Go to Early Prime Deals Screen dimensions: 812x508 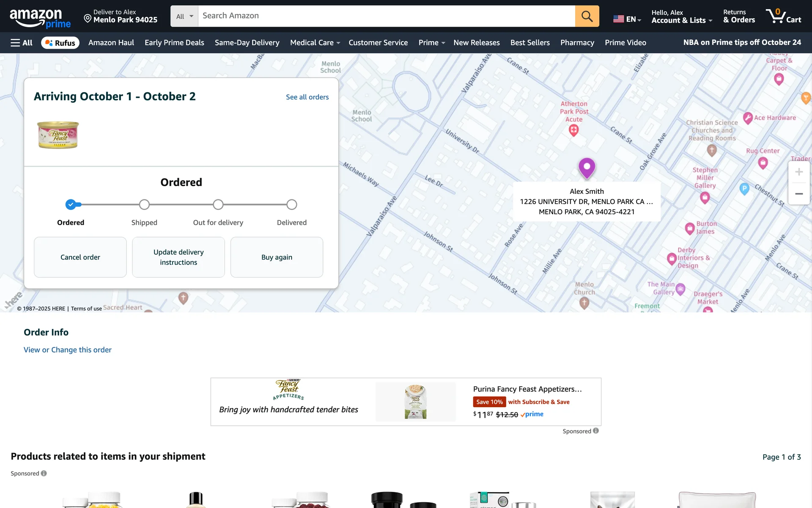coord(174,43)
